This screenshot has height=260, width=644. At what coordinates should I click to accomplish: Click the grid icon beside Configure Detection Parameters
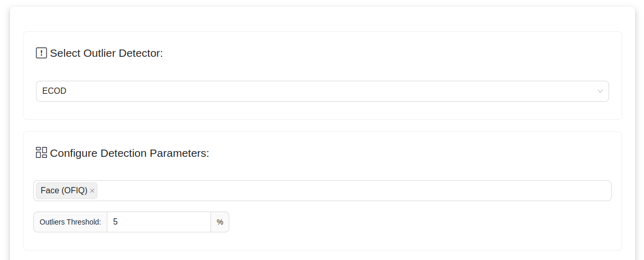(41, 153)
